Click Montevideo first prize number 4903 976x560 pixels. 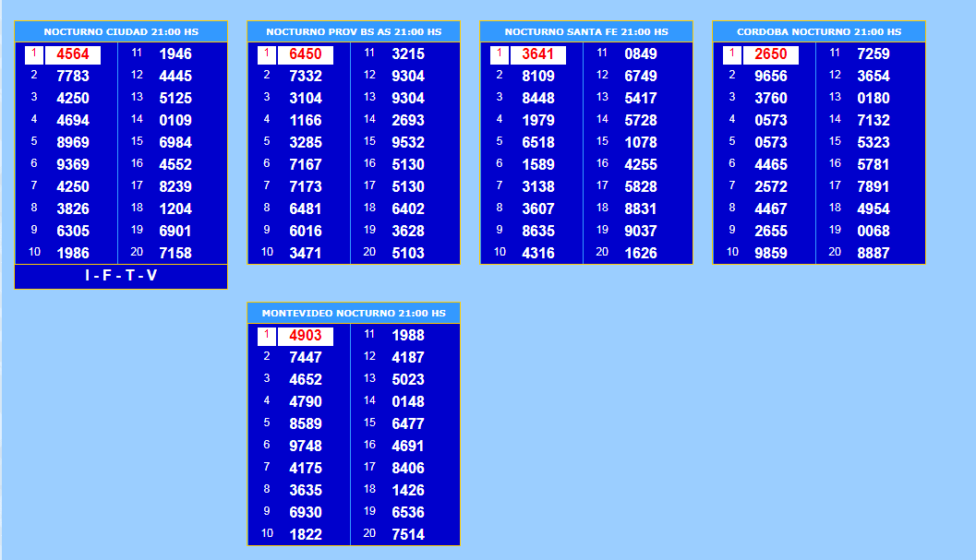306,336
